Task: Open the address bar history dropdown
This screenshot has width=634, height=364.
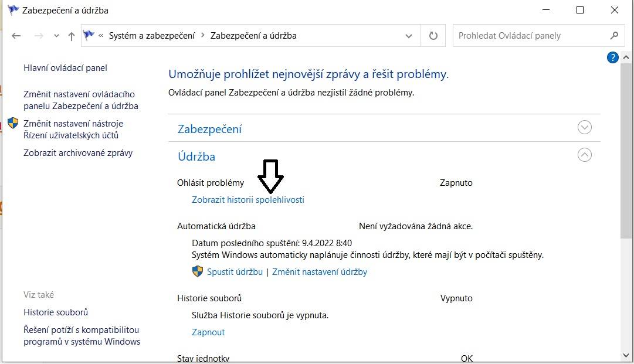Action: pyautogui.click(x=409, y=36)
